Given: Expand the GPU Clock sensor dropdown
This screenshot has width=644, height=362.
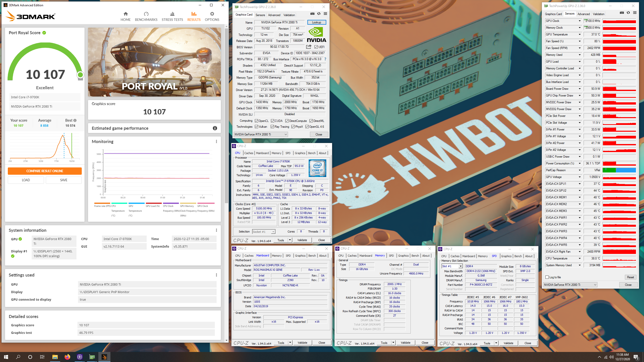Looking at the screenshot, I should (x=580, y=21).
